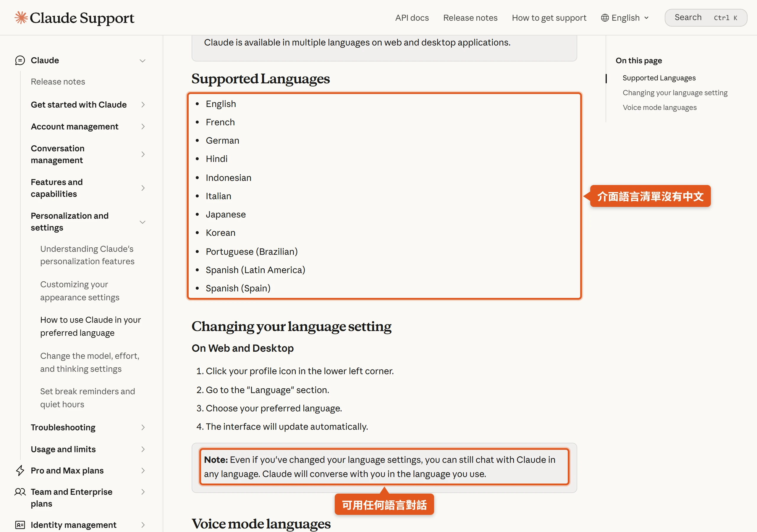Click the Voice mode languages heading

[261, 523]
